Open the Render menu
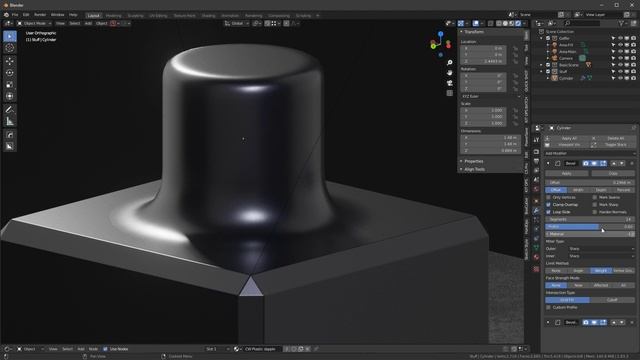The width and height of the screenshot is (640, 360). 40,15
